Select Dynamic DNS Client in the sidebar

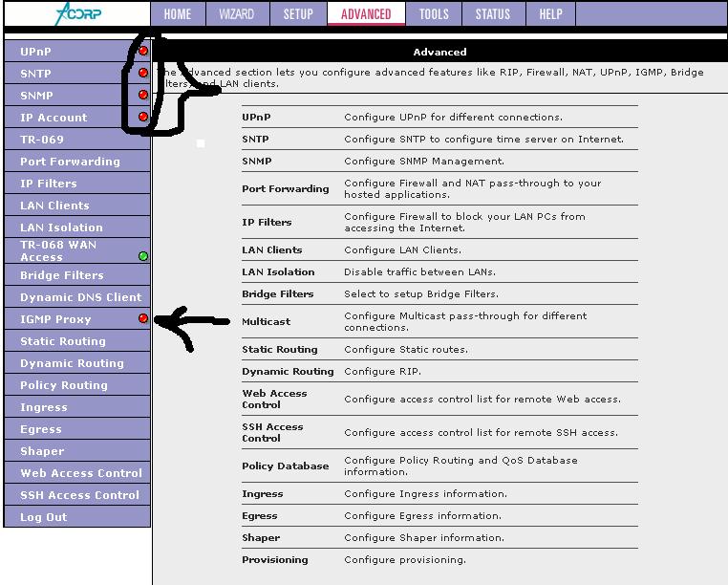[x=80, y=297]
